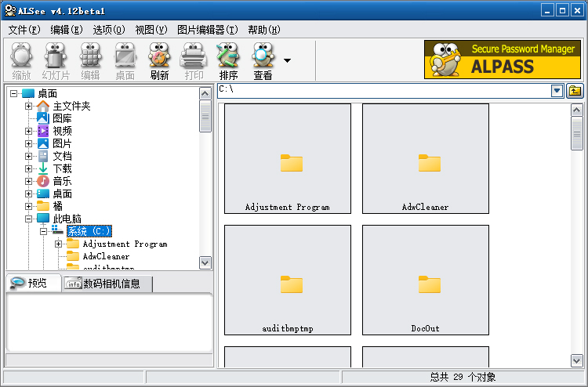Expand the 主文件夹 tree node
Screen dimensions: 588x387
[x=28, y=106]
